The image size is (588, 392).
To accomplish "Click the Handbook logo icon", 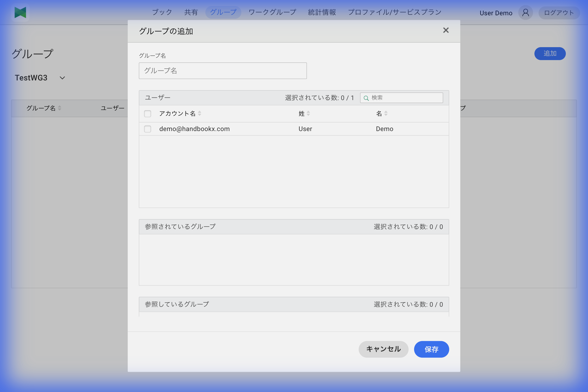I will pos(20,12).
